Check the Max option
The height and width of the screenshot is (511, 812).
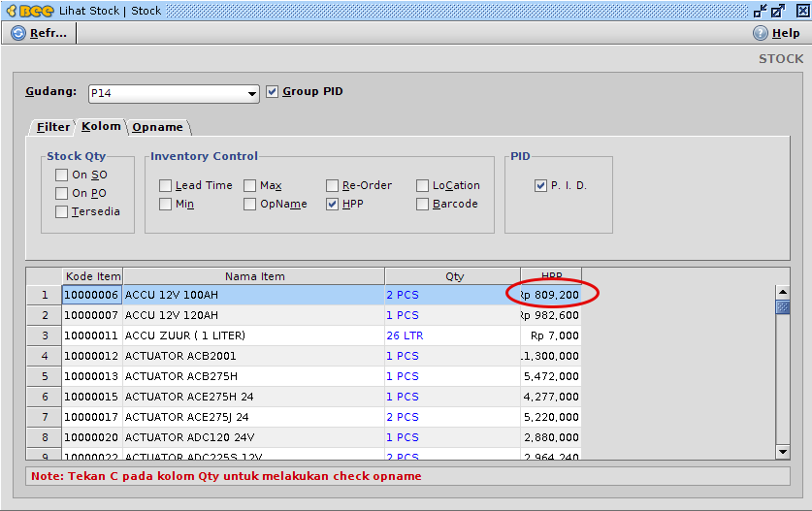249,185
